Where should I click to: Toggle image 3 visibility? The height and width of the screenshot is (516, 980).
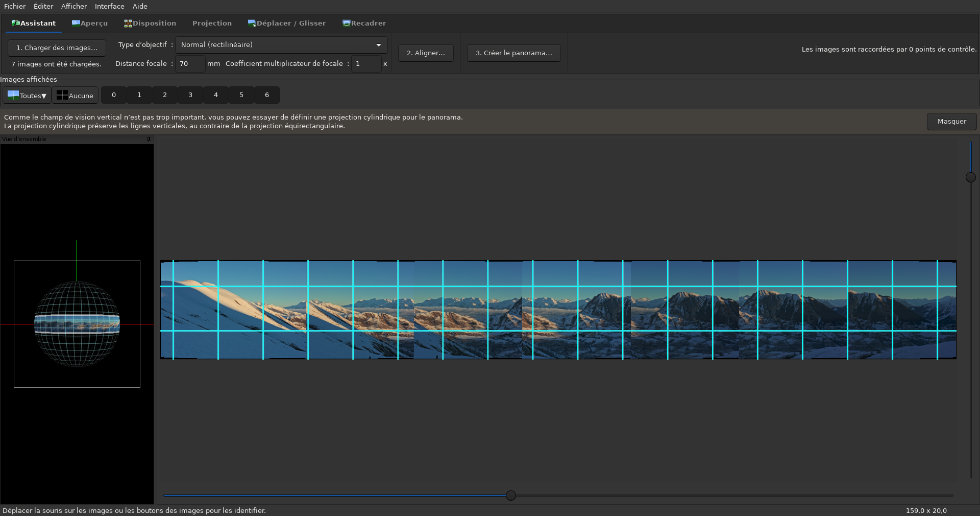coord(190,95)
